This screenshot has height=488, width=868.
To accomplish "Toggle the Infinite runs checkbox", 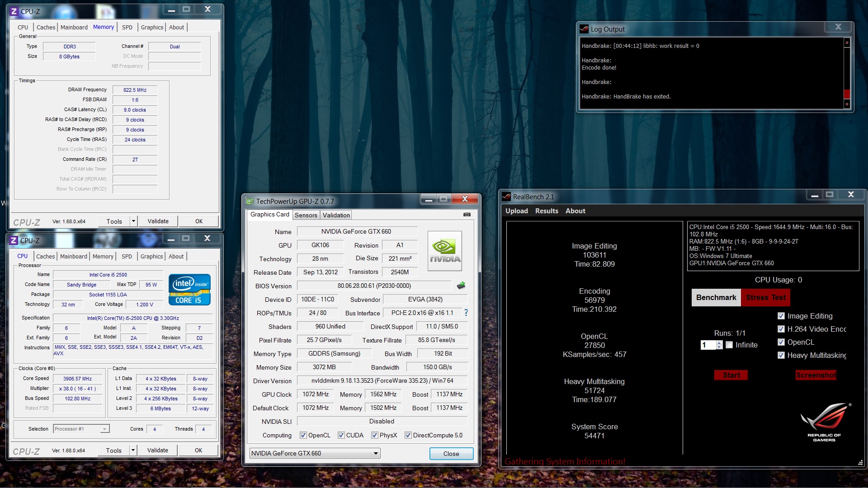I will click(x=729, y=345).
